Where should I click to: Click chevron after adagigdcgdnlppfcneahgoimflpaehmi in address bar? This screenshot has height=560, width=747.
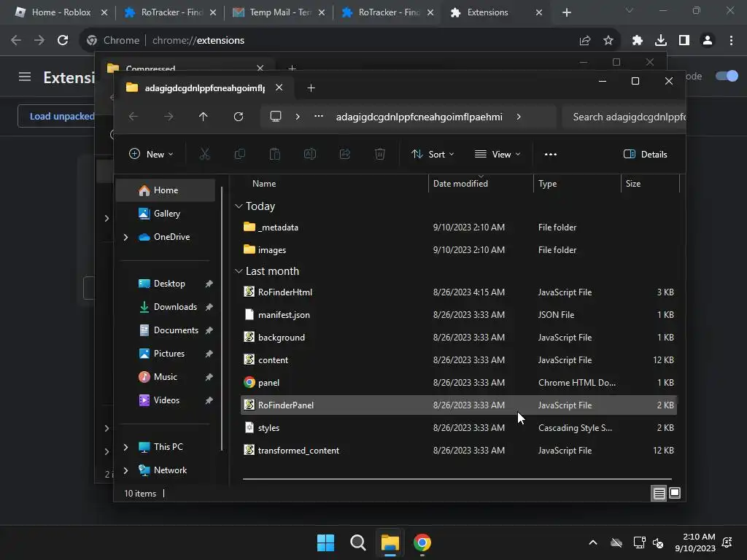pos(519,117)
